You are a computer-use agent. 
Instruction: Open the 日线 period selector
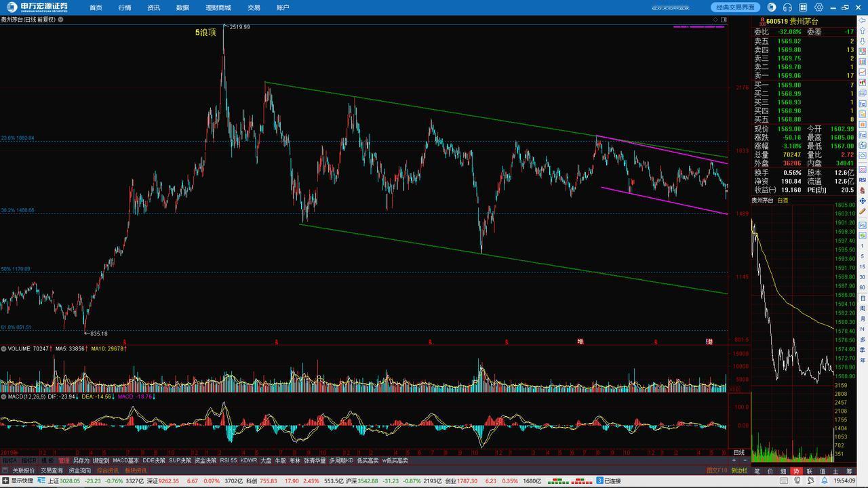[x=739, y=452]
